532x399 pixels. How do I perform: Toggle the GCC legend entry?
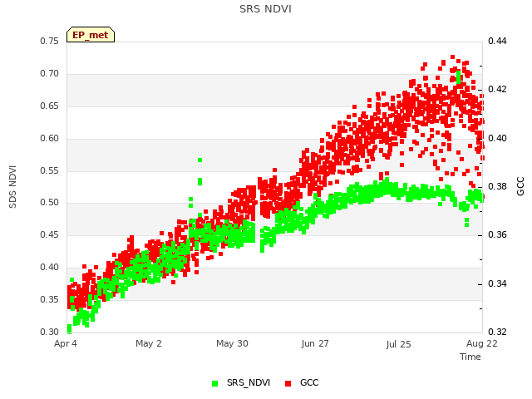click(x=302, y=383)
